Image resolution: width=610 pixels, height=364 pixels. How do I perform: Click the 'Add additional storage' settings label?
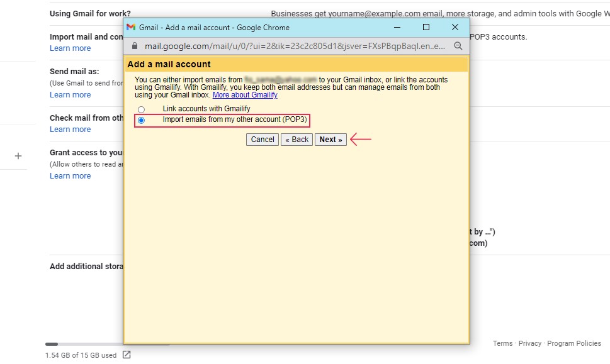click(x=86, y=267)
